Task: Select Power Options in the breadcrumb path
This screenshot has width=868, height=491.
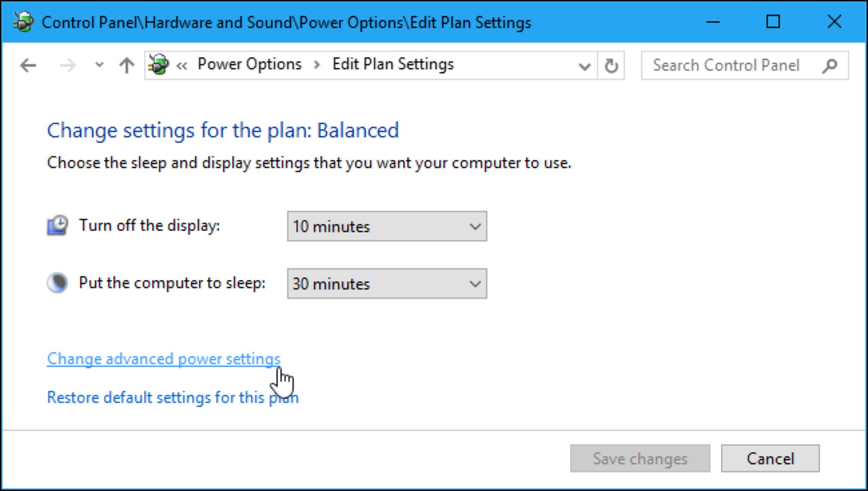Action: (x=250, y=64)
